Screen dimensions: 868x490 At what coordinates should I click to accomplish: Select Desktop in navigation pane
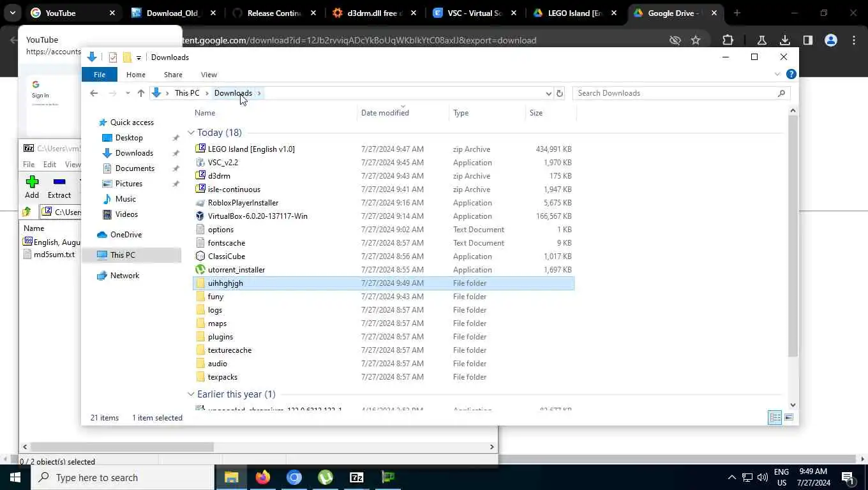129,138
